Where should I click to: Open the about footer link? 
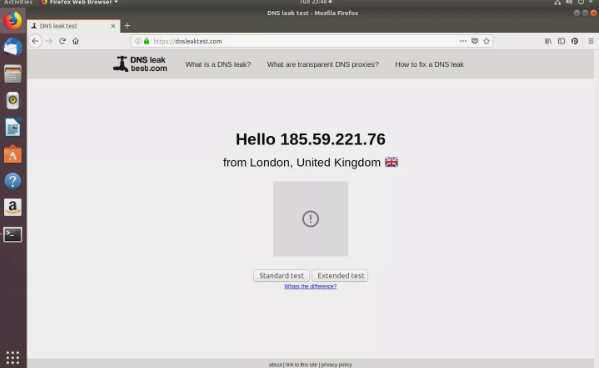[x=275, y=365]
